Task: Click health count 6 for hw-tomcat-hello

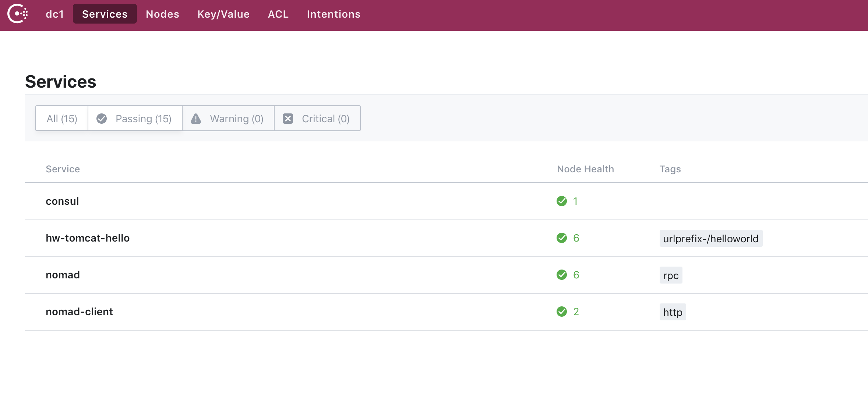Action: click(576, 238)
